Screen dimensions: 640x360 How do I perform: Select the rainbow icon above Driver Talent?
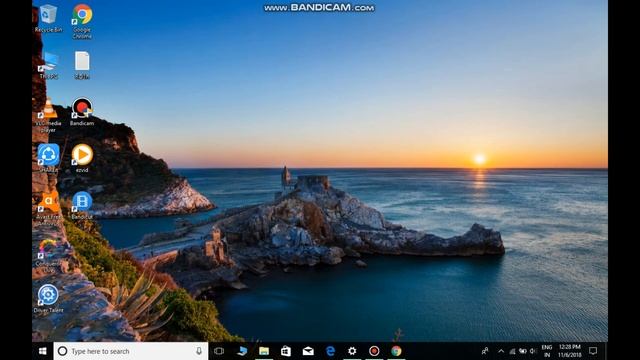pyautogui.click(x=48, y=256)
